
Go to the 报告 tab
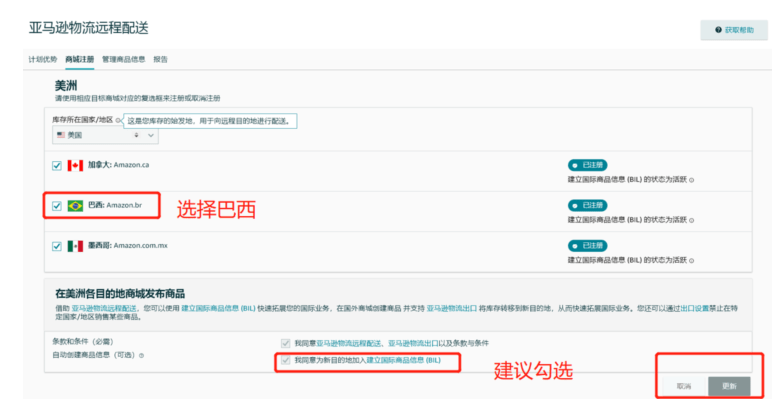click(x=160, y=59)
